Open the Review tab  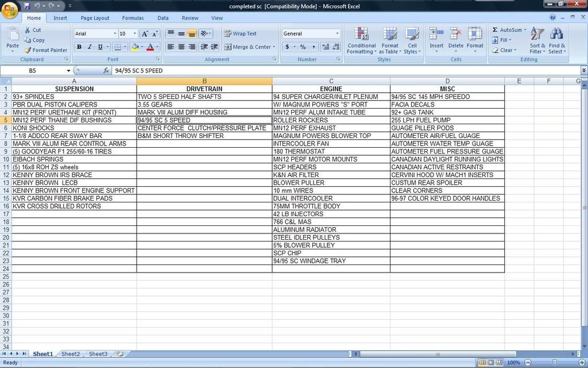click(190, 18)
